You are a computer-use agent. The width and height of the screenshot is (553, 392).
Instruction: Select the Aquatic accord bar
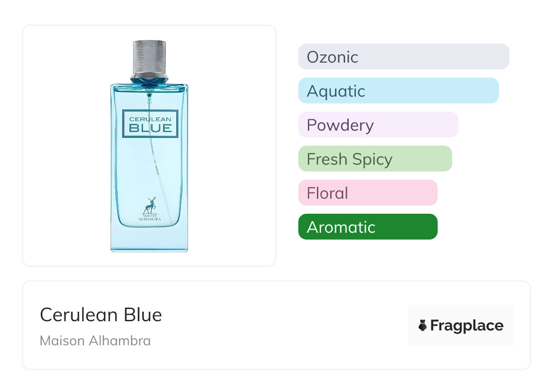pyautogui.click(x=398, y=91)
